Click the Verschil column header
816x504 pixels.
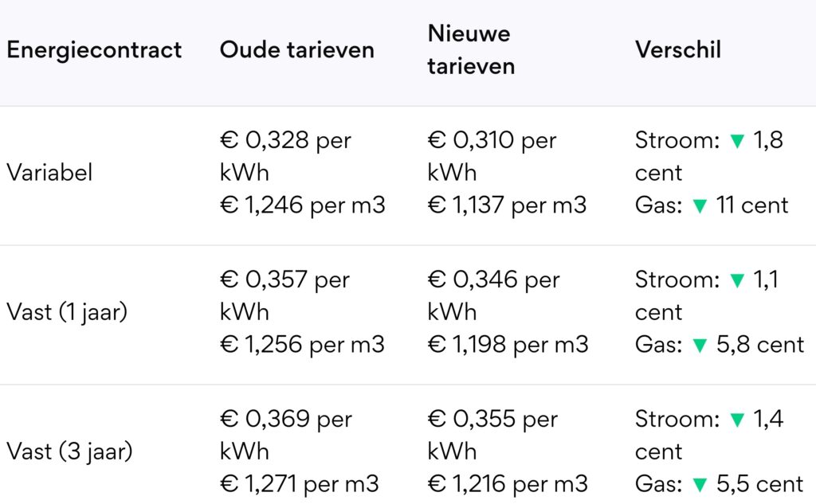click(x=678, y=50)
